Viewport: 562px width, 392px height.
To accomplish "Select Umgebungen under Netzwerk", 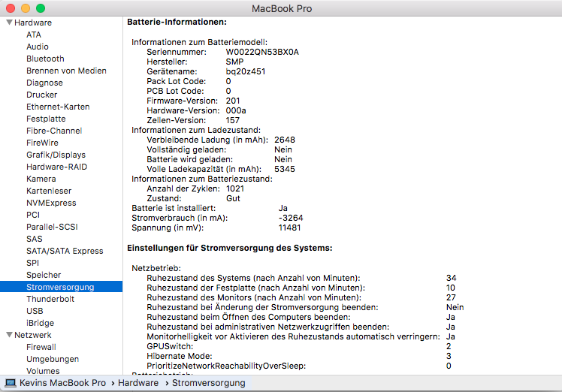I will click(53, 359).
